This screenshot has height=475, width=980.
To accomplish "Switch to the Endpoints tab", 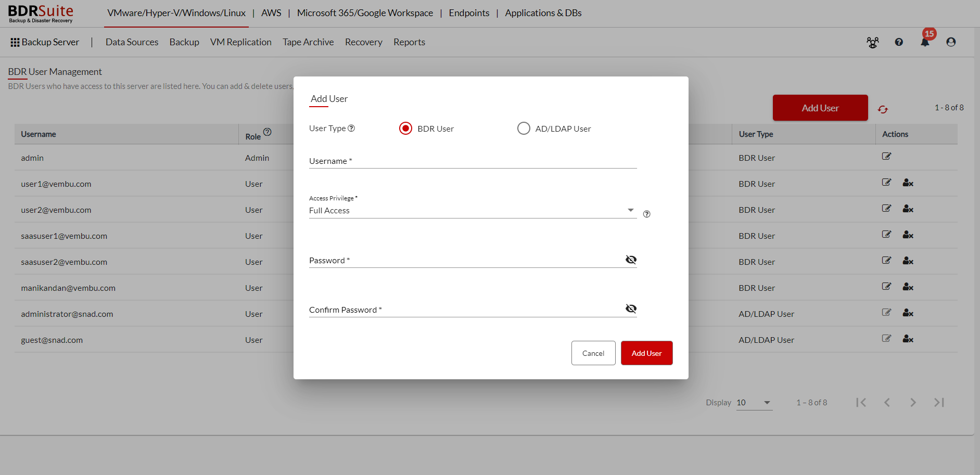I will (x=469, y=13).
